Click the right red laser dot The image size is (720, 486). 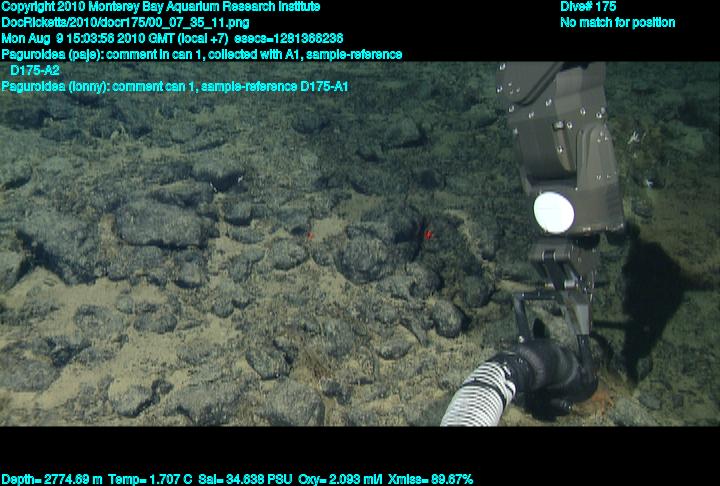coord(428,234)
